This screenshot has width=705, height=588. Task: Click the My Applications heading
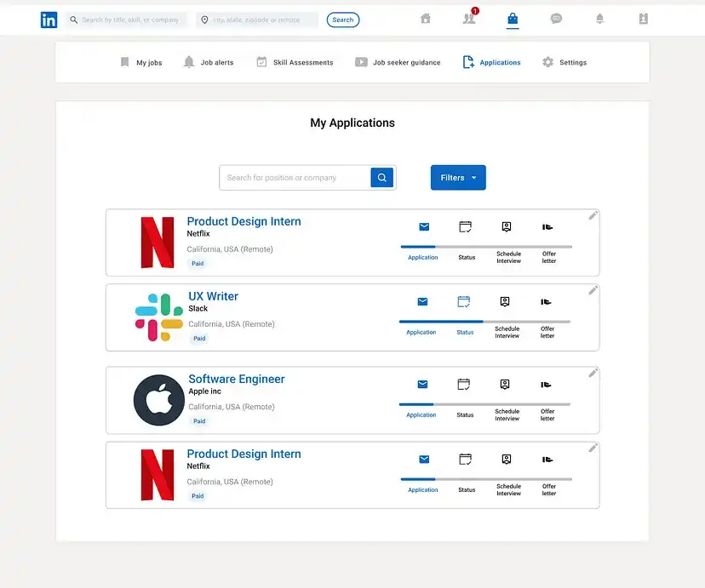coord(352,123)
